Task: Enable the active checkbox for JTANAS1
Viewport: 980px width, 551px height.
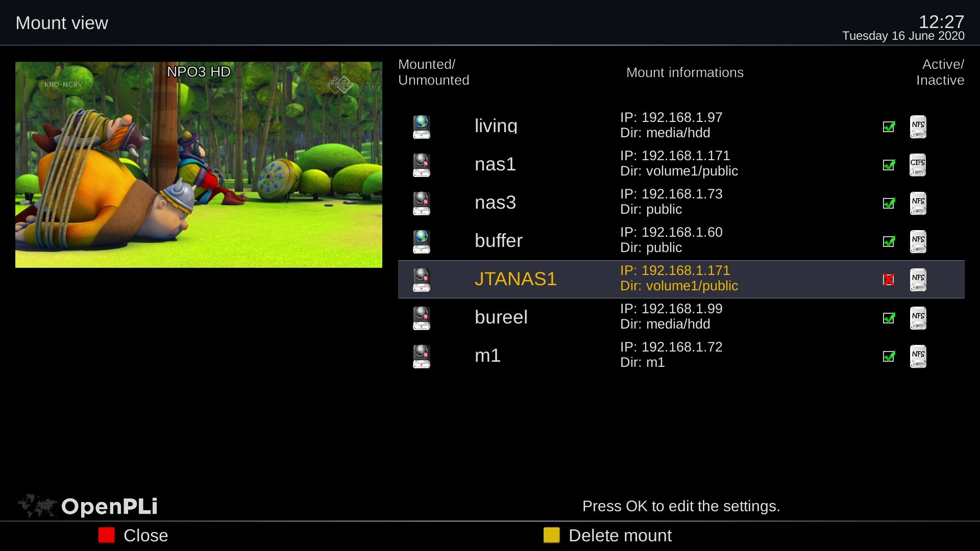Action: (888, 279)
